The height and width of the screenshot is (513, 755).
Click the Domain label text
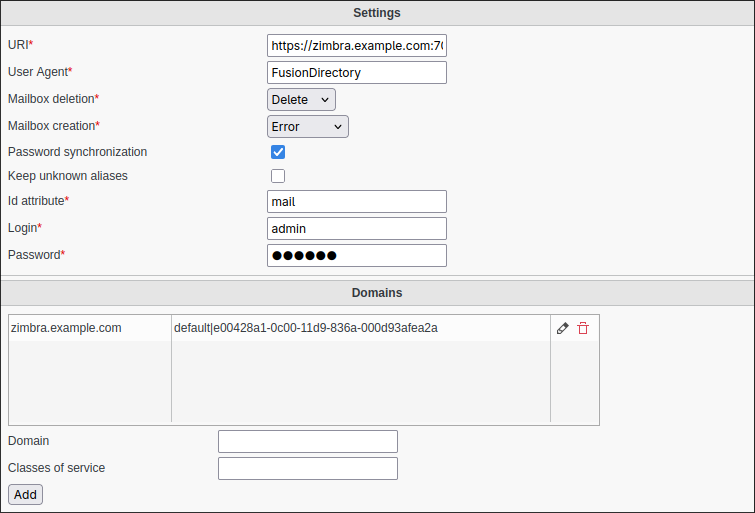(28, 441)
